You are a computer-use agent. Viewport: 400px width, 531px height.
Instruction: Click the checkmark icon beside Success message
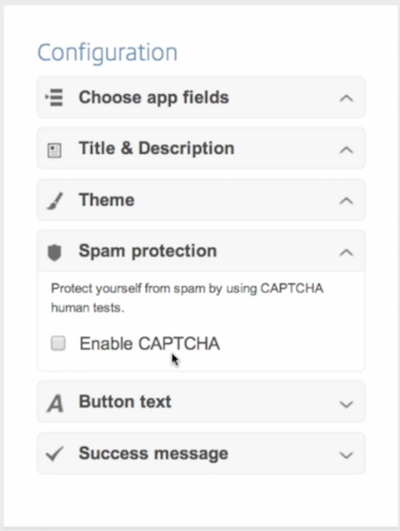tap(55, 454)
